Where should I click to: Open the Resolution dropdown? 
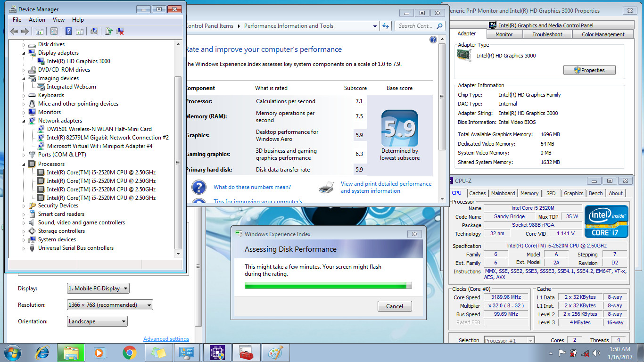point(110,305)
